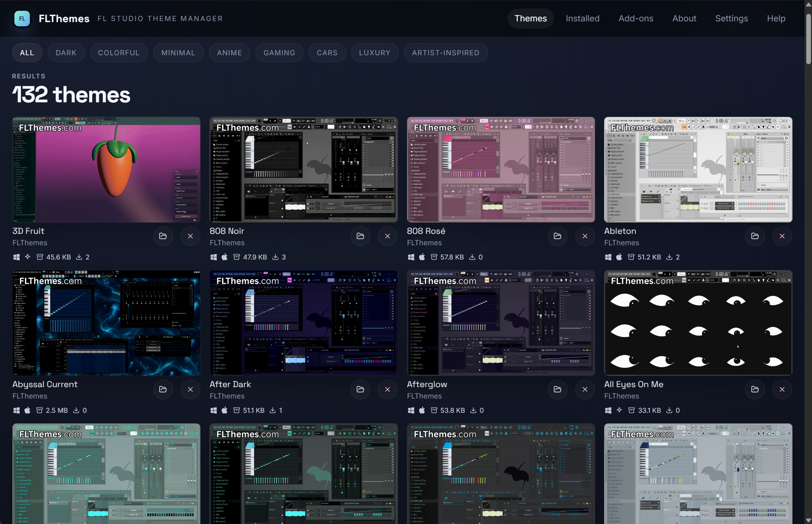Screen dimensions: 812x524
Task: Filter themes by ARTIST-INSPIRED category
Action: click(446, 53)
